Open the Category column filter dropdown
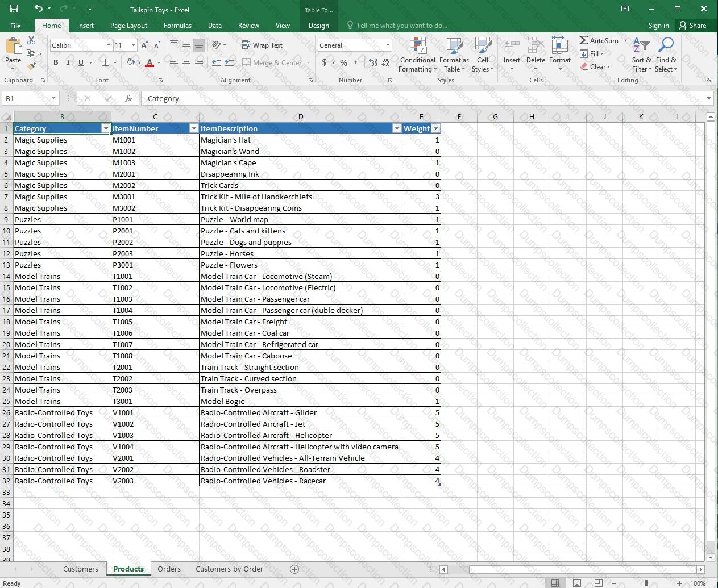Image resolution: width=718 pixels, height=588 pixels. pos(105,128)
